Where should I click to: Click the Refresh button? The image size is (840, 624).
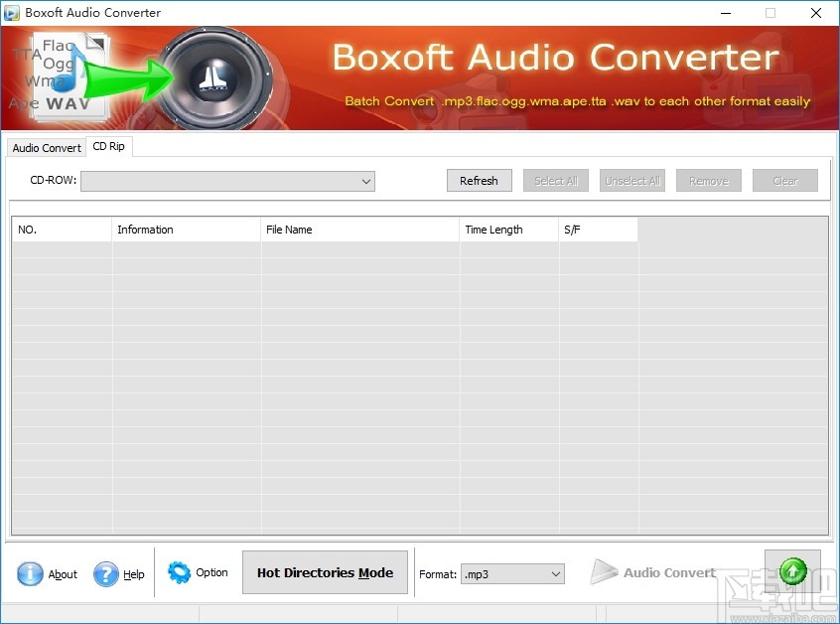(x=479, y=180)
